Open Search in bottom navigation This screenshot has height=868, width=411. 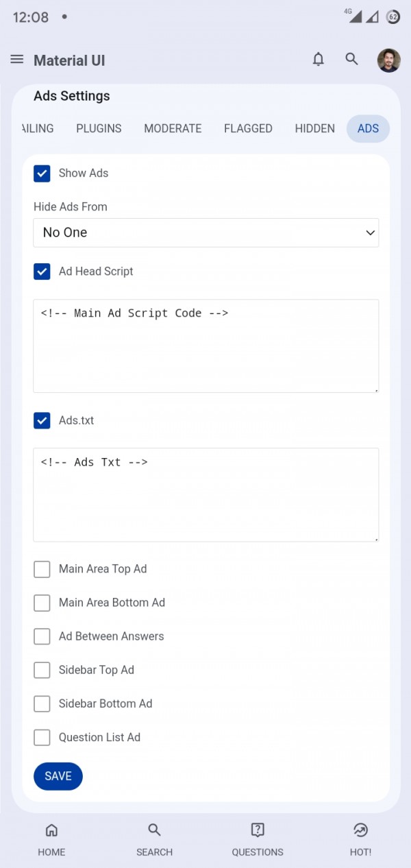click(154, 839)
